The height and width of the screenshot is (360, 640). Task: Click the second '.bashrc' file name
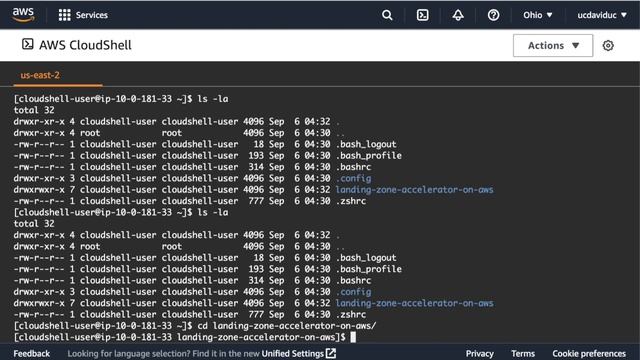point(353,280)
